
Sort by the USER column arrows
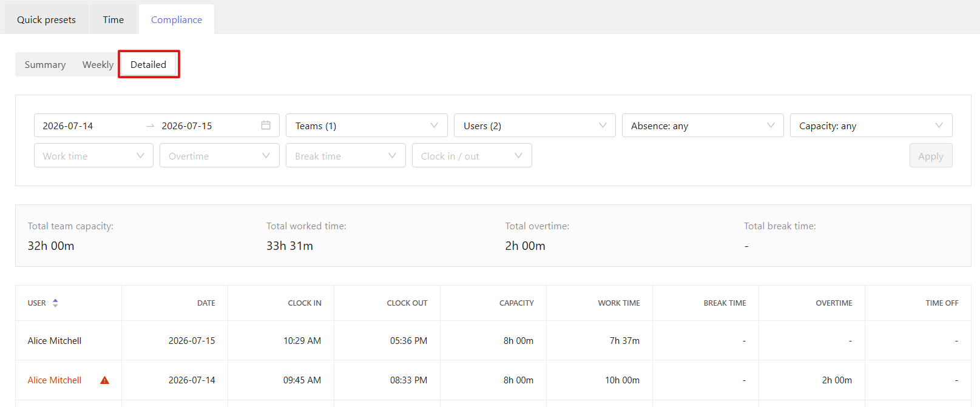point(55,303)
